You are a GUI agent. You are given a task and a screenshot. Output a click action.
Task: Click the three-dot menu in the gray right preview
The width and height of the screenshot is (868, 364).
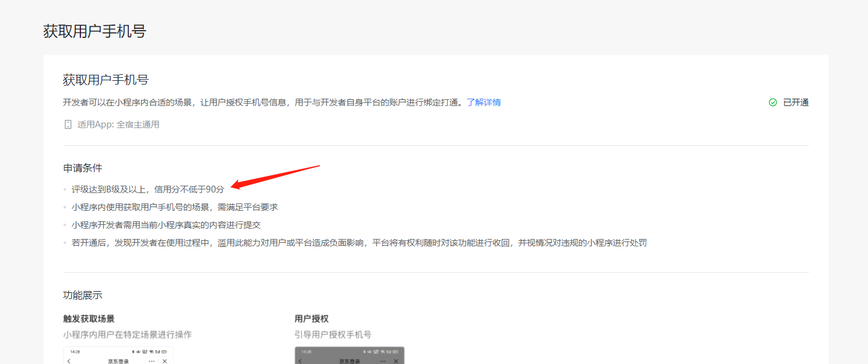(383, 362)
